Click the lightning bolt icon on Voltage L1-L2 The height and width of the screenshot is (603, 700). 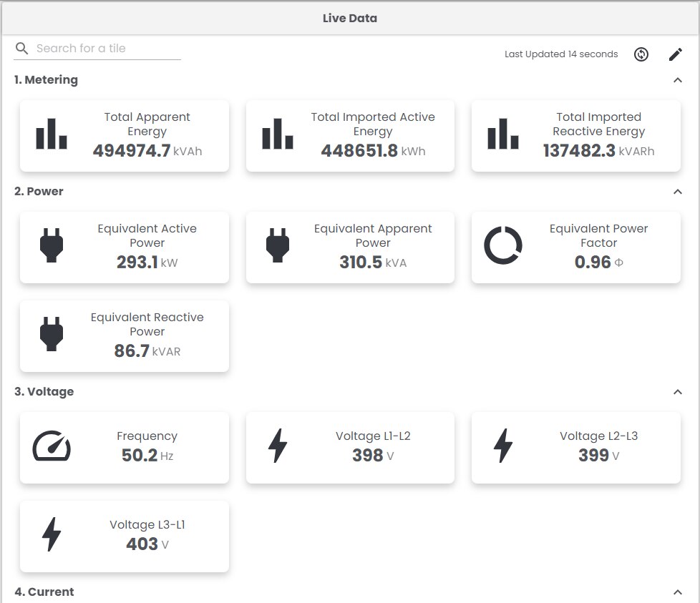click(x=278, y=446)
